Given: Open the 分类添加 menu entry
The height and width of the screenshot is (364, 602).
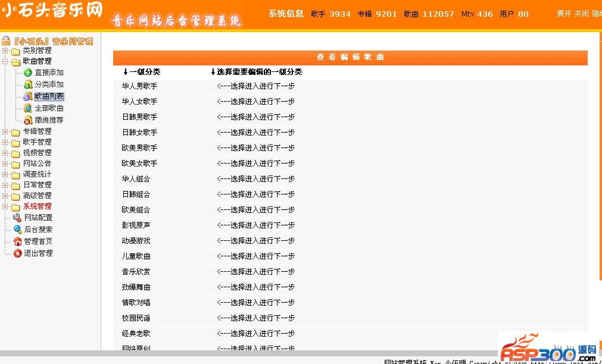Looking at the screenshot, I should click(49, 84).
